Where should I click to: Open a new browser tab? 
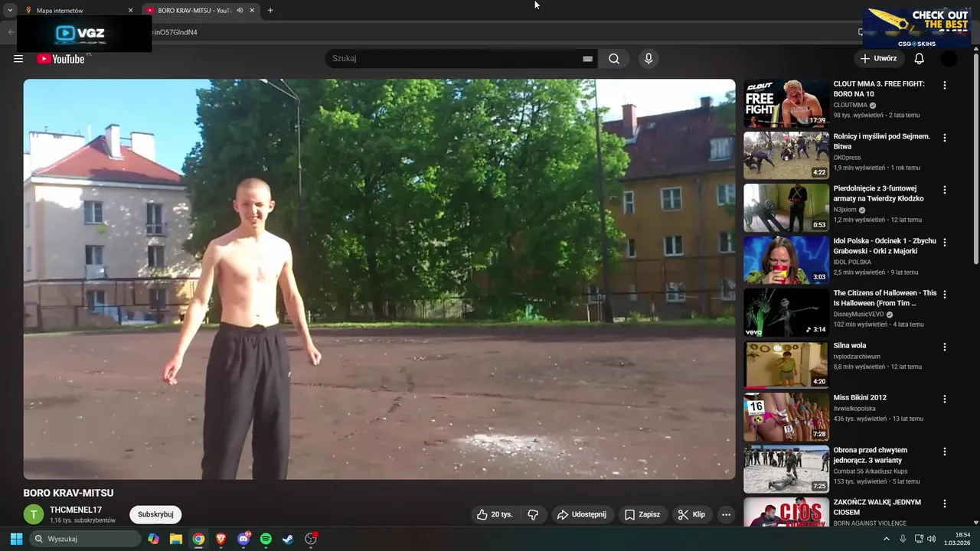pos(270,10)
